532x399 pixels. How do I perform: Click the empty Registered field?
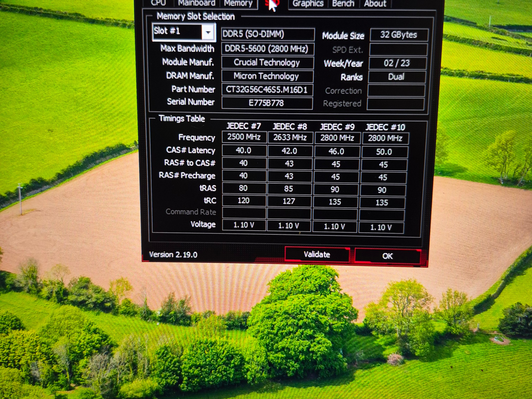(395, 104)
